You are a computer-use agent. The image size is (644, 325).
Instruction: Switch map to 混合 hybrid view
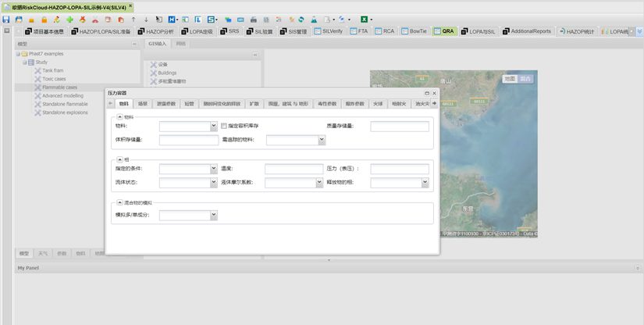point(526,79)
